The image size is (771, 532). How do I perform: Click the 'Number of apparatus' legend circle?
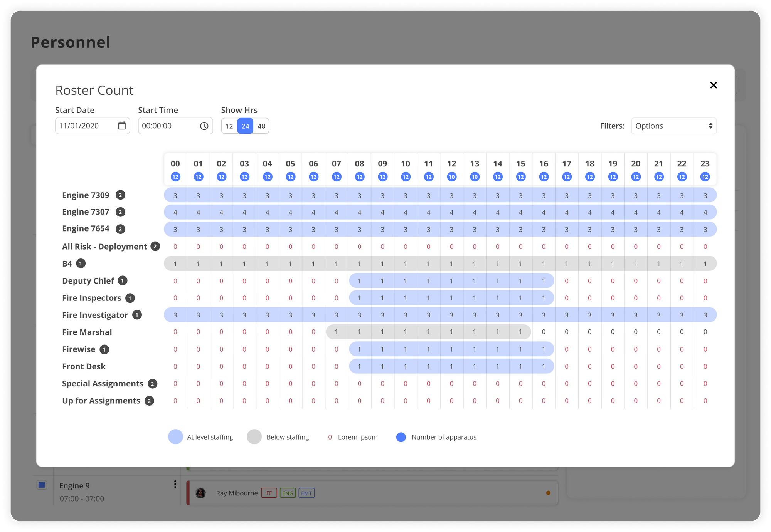coord(401,437)
